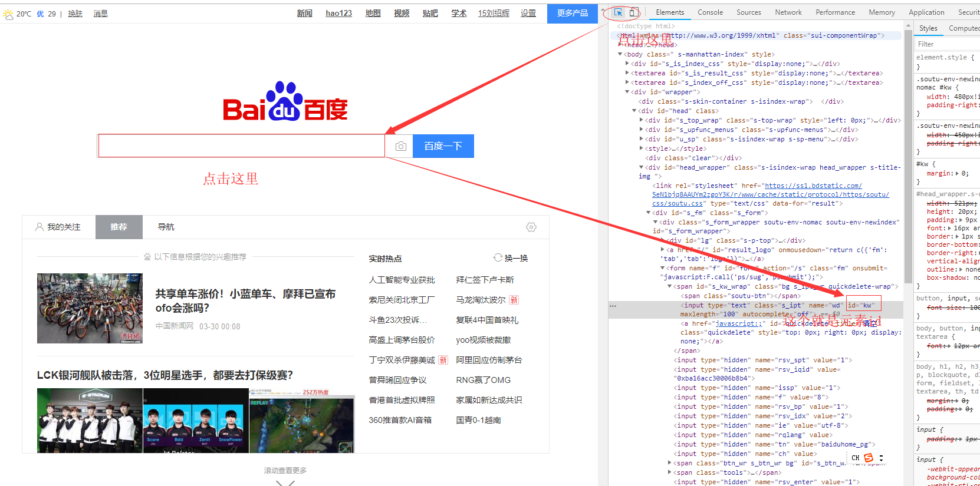Collapse the span id="s_kw_wrap" node
Viewport: 980px width, 486px height.
point(670,286)
